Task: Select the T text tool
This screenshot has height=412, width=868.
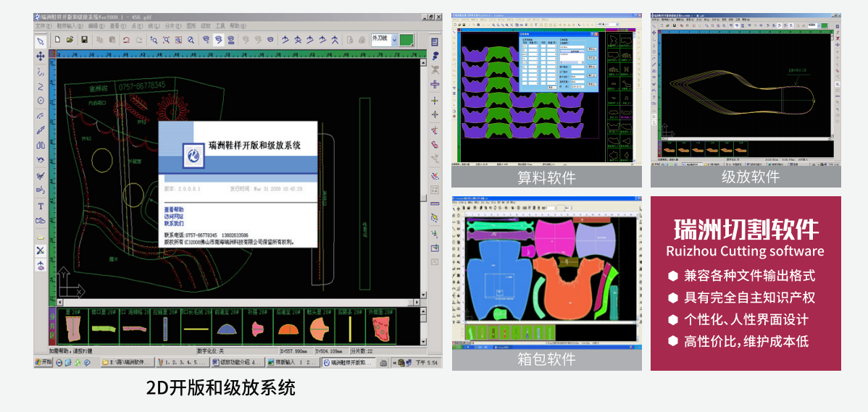Action: (x=41, y=206)
